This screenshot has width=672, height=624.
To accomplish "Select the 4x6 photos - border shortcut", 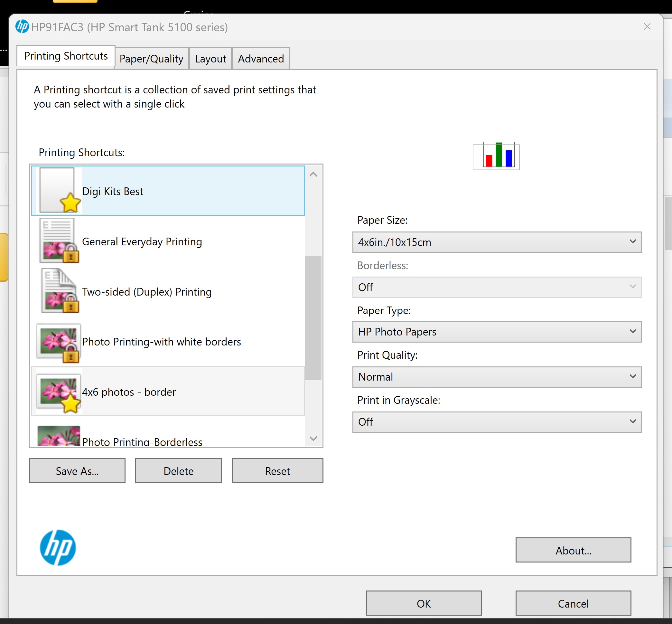I will 168,391.
